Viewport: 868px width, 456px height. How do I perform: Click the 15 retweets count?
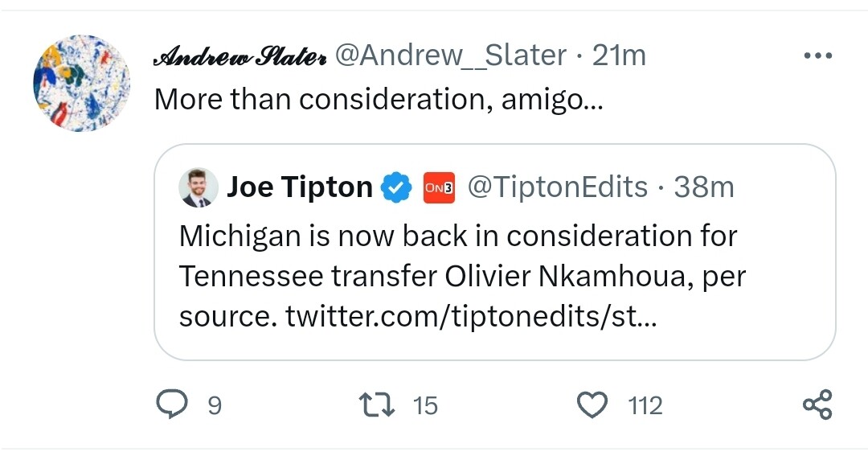pos(425,405)
